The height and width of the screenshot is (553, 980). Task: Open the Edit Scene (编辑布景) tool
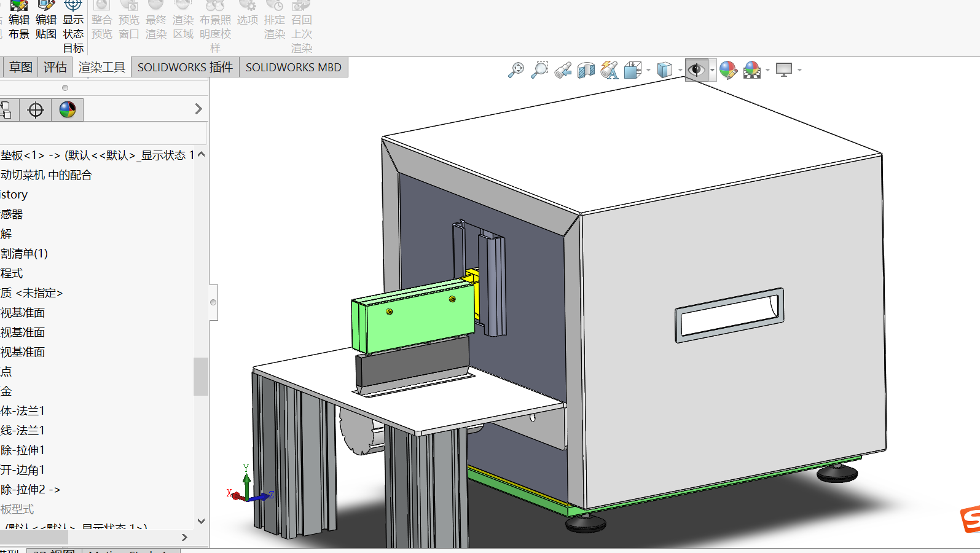pos(19,20)
